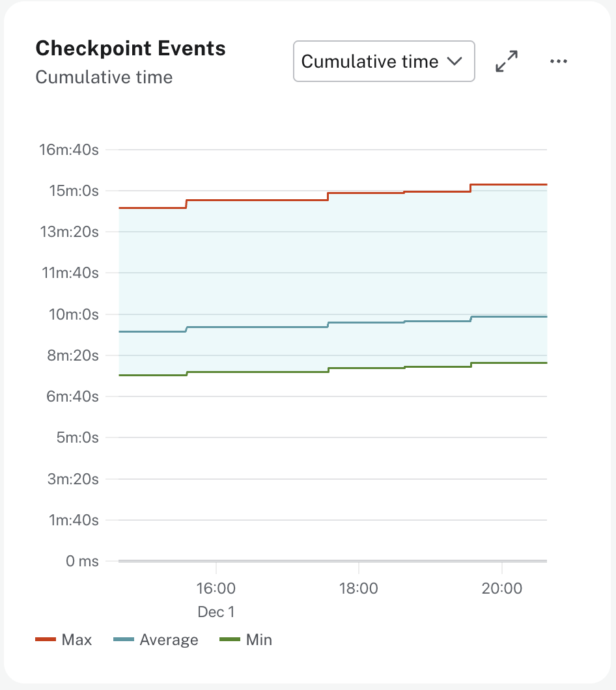Select the Cumulative time subtitle label

104,77
